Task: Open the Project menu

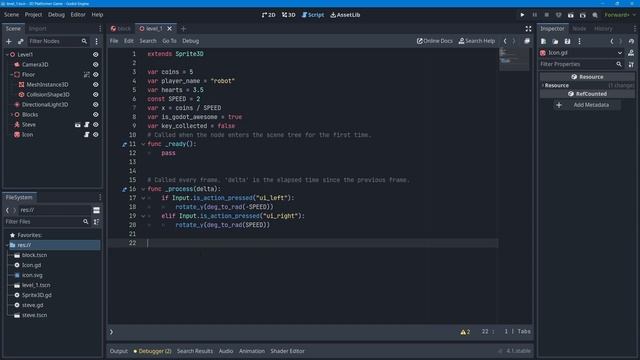Action: click(33, 15)
